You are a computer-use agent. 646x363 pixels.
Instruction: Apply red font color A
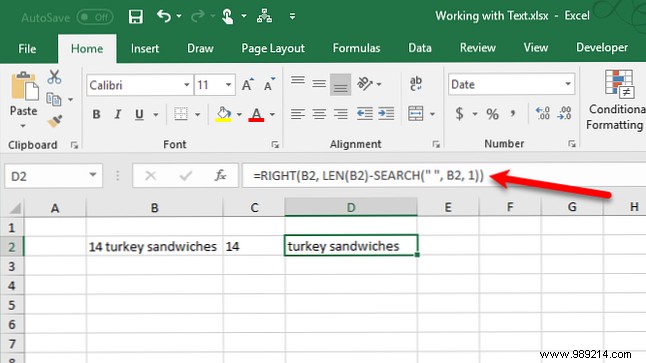[256, 114]
